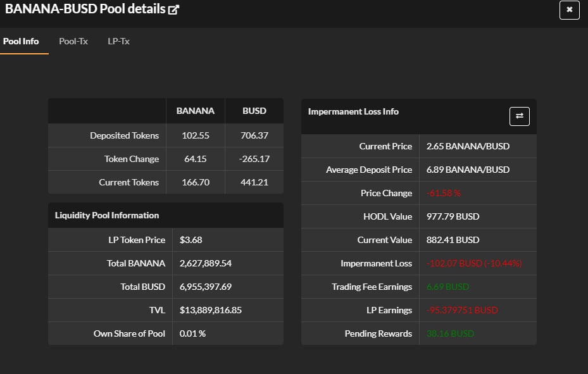Click the Impermanent Loss Info header text
Screen dimensions: 588x374
coord(353,111)
